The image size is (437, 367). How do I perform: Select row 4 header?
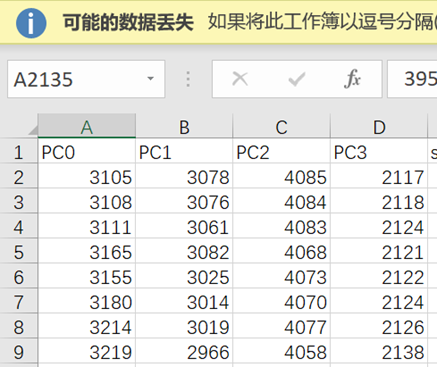click(x=19, y=227)
